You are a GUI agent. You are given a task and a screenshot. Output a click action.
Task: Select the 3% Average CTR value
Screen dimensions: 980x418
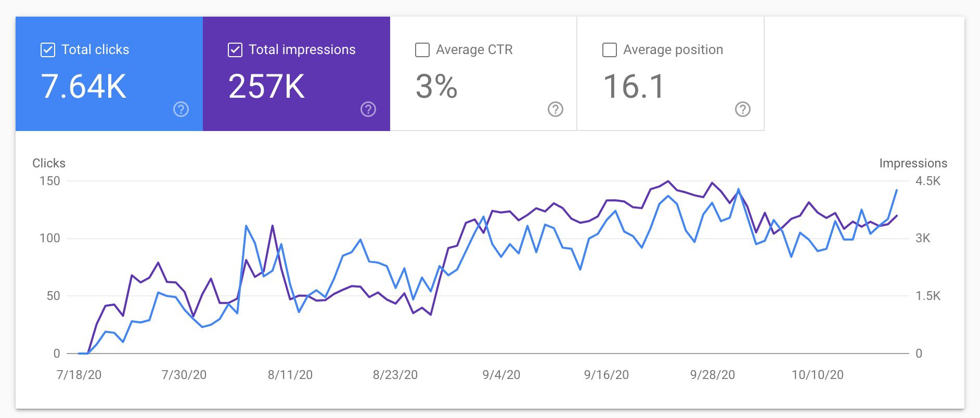coord(436,86)
